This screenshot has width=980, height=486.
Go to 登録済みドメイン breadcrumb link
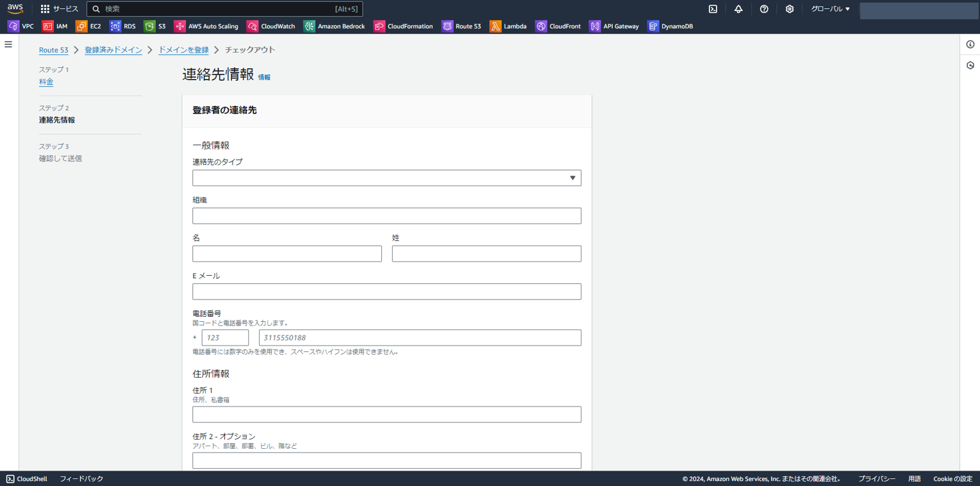pos(113,50)
